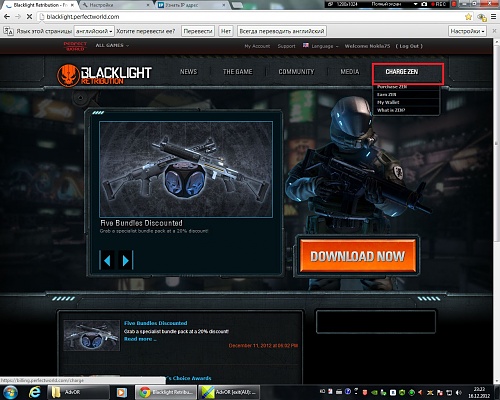The height and width of the screenshot is (400, 500).
Task: Bookmark page with star icon
Action: [468, 17]
